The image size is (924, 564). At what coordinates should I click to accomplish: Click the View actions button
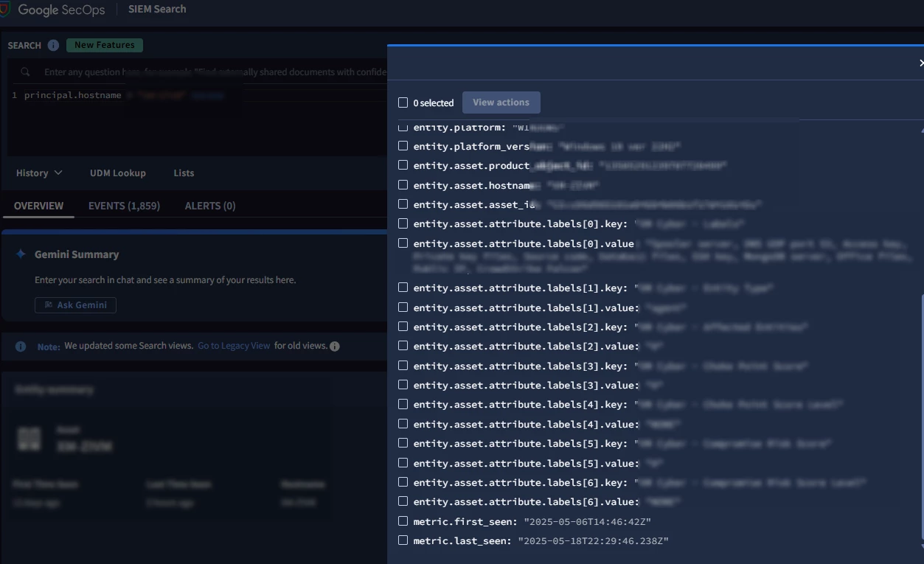click(501, 102)
